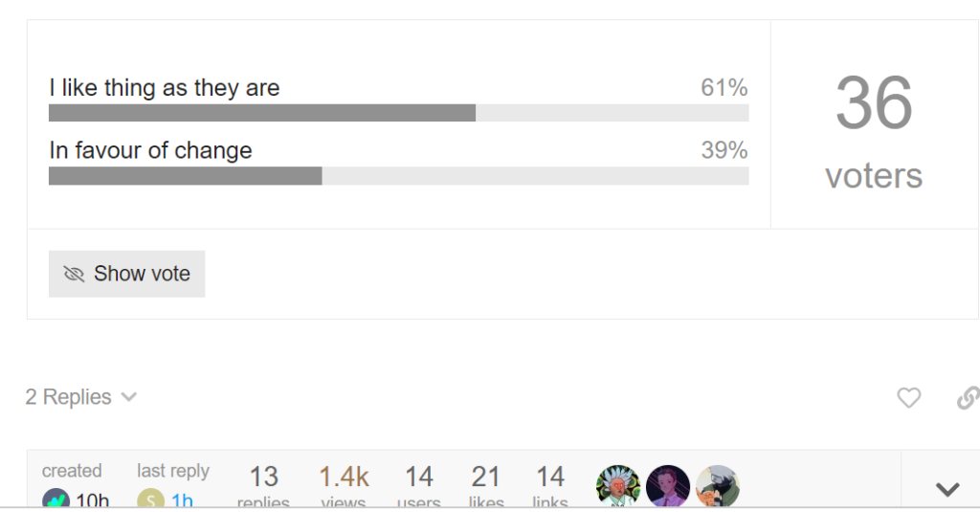Like the post with the heart icon

tap(908, 397)
